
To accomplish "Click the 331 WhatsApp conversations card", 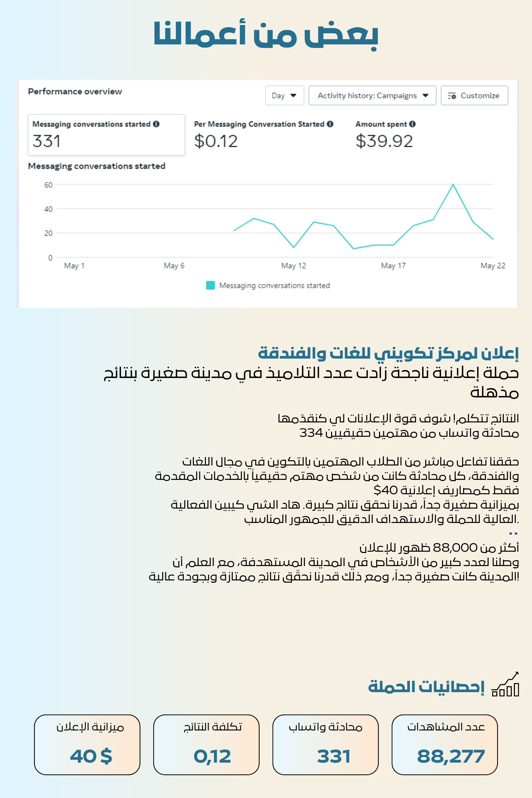I will (x=325, y=745).
